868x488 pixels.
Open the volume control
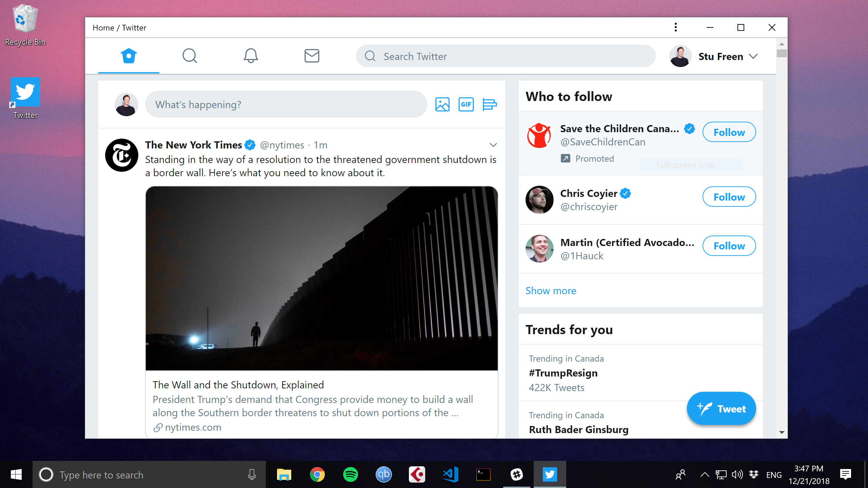(x=737, y=475)
